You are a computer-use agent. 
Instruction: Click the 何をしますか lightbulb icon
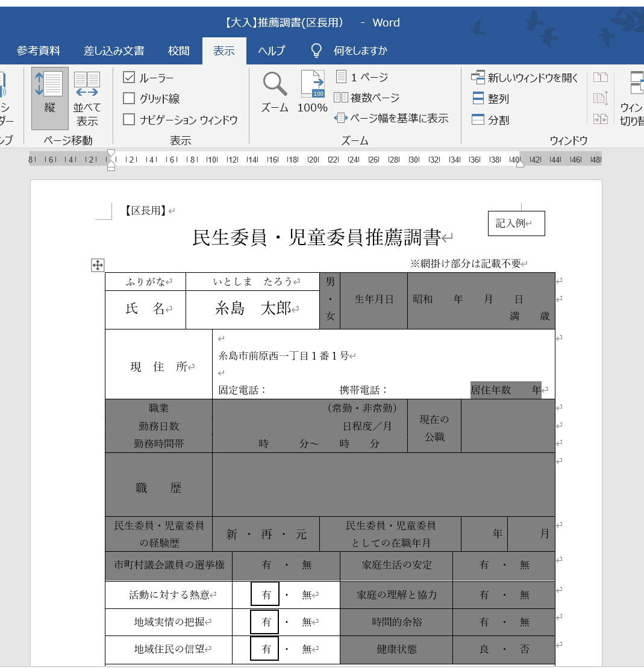316,50
